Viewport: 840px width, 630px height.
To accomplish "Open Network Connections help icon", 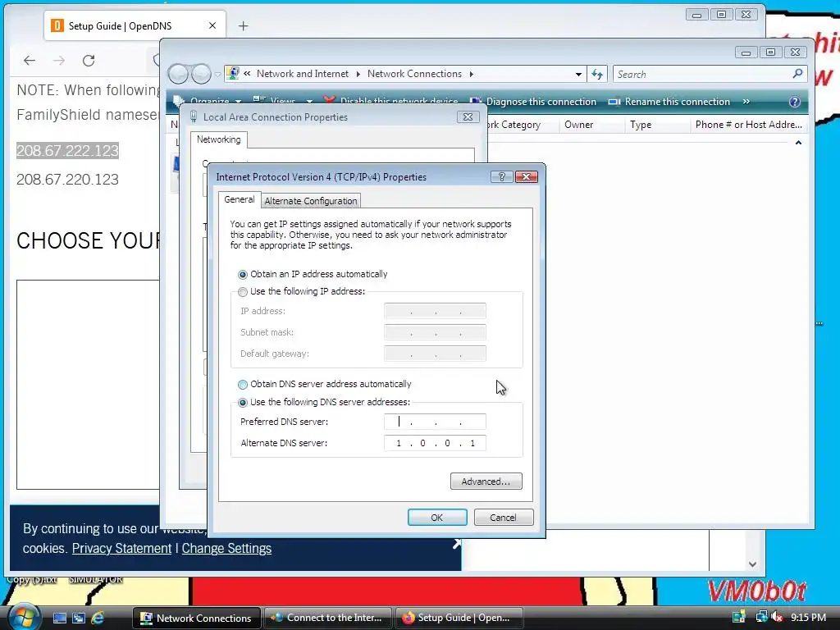I will click(x=794, y=101).
